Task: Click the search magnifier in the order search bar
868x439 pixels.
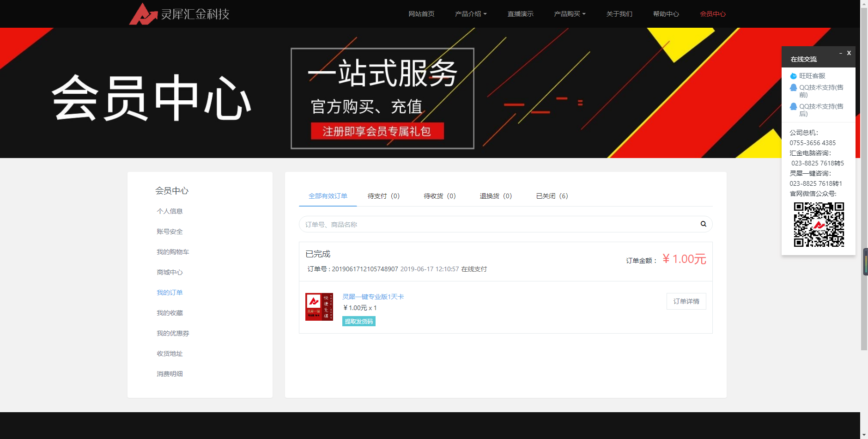Action: coord(703,224)
